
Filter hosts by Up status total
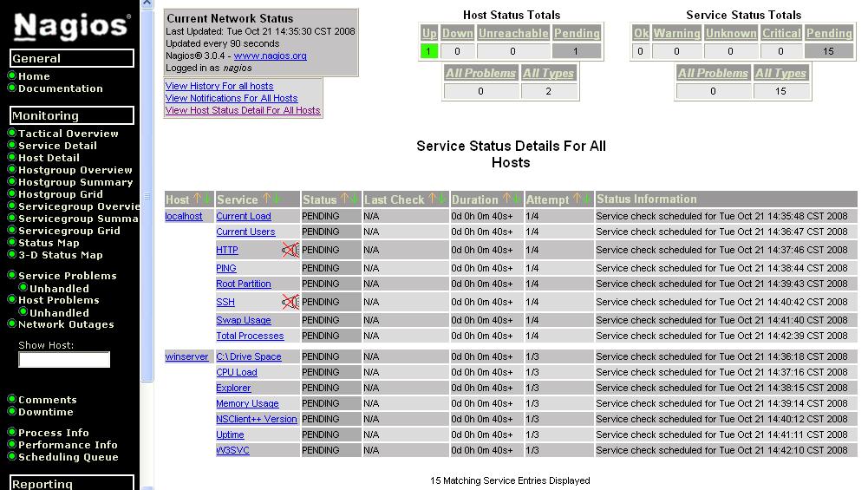(x=428, y=51)
